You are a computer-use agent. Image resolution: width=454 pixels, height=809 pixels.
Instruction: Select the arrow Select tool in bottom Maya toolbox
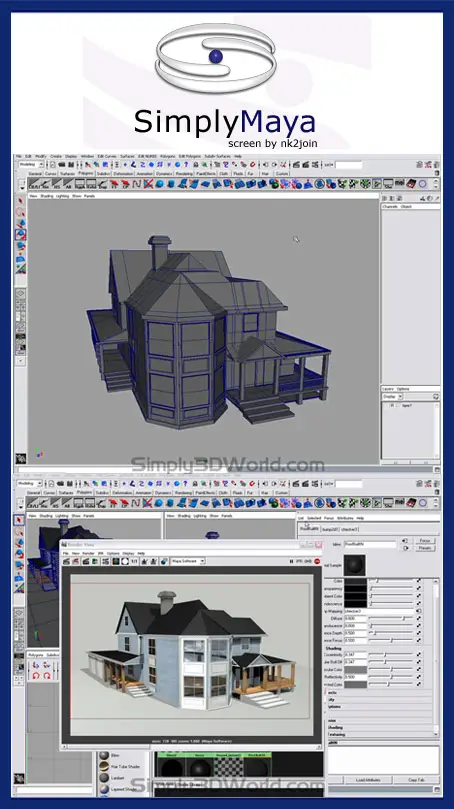[x=20, y=521]
